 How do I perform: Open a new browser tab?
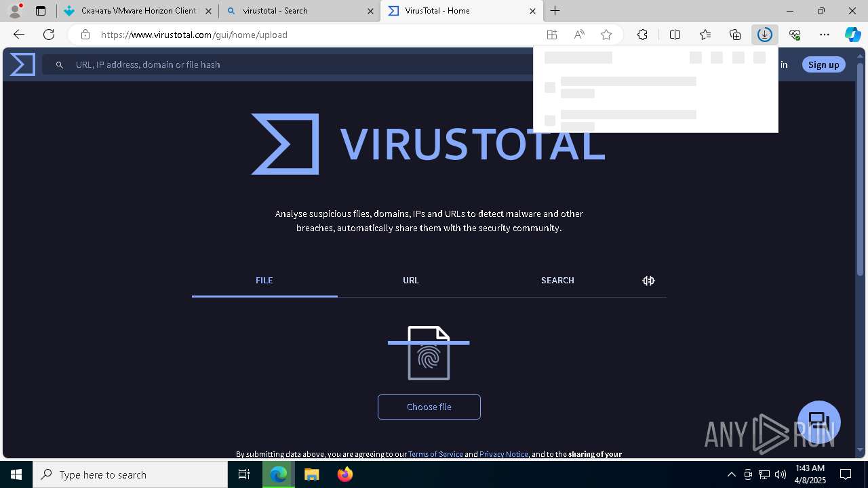[555, 11]
